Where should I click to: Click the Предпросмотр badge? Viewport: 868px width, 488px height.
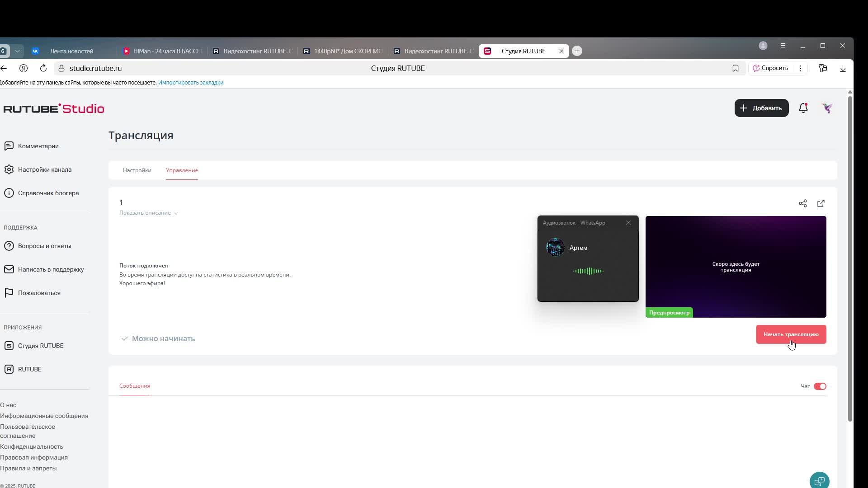(669, 313)
